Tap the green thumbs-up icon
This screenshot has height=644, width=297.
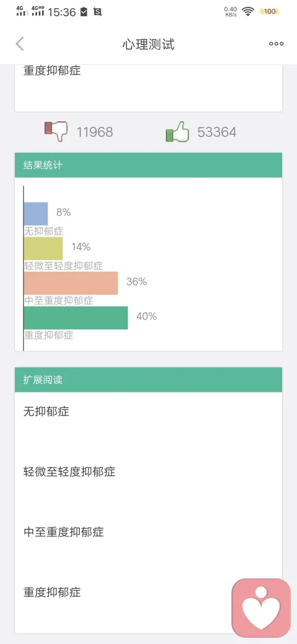click(x=177, y=132)
